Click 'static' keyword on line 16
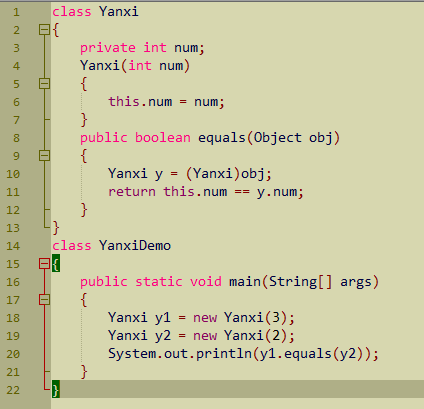Screen dimensions: 424x409 (159, 282)
